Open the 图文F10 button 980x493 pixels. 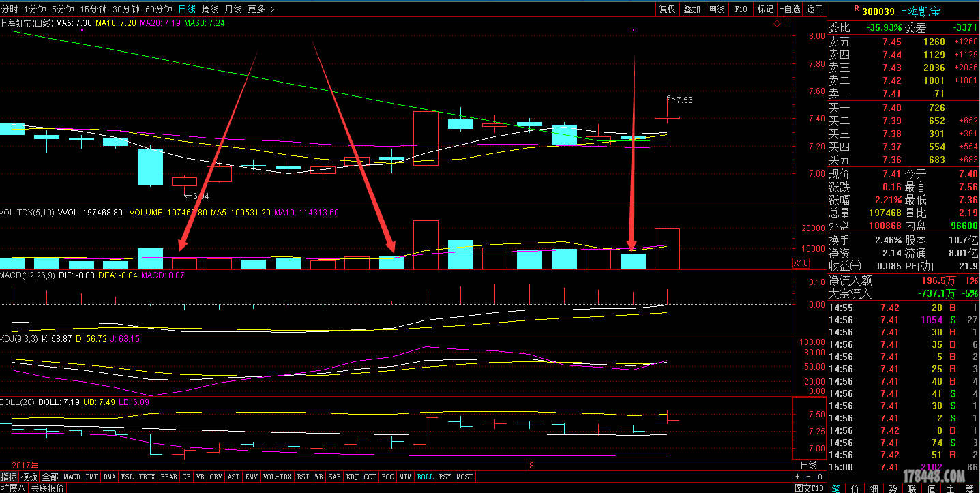click(x=809, y=488)
